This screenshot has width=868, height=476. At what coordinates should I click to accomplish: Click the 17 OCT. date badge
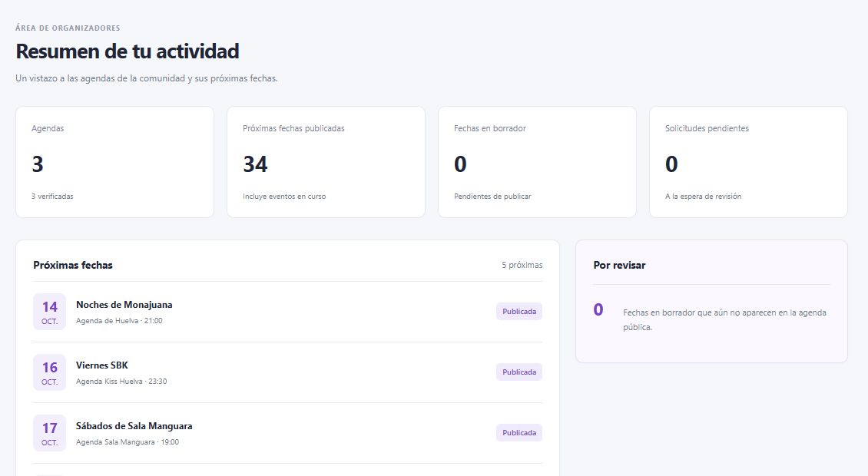[49, 433]
